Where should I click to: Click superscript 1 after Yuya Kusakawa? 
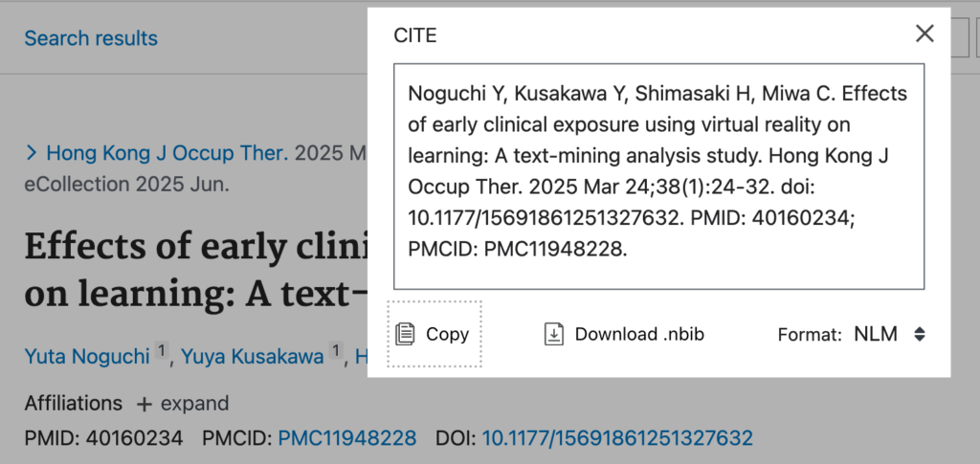[336, 352]
